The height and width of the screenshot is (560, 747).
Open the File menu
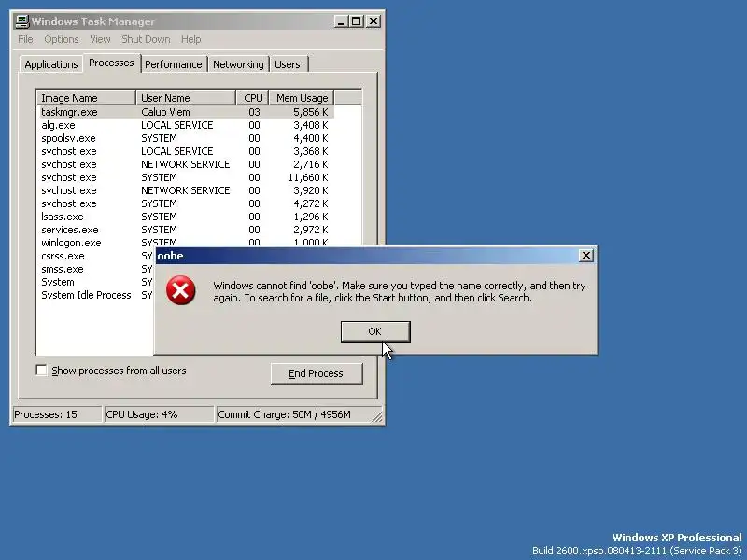[25, 39]
